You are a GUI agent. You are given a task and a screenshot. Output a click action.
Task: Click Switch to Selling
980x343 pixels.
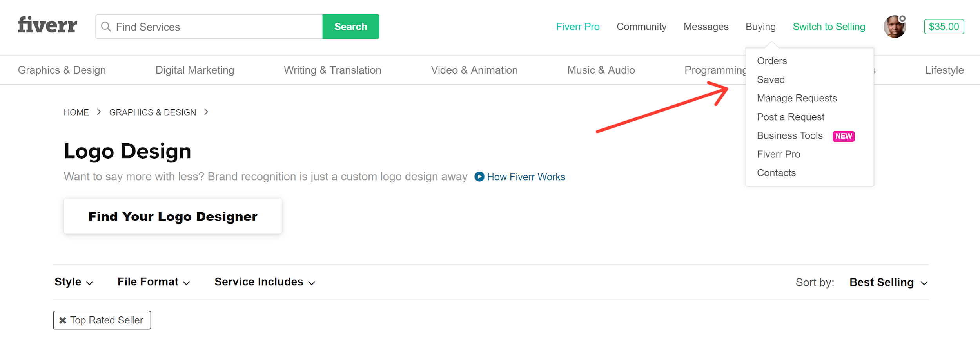(x=829, y=27)
